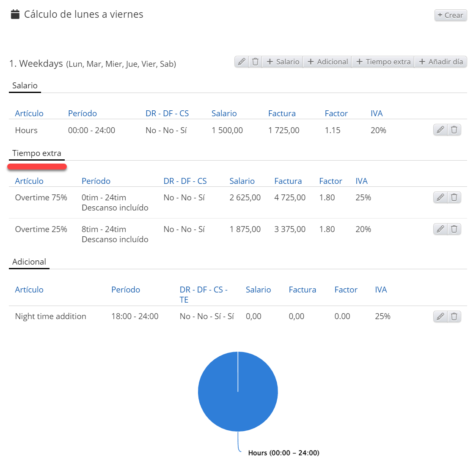Delete the Overtime 25% row
This screenshot has width=476, height=470.
454,229
